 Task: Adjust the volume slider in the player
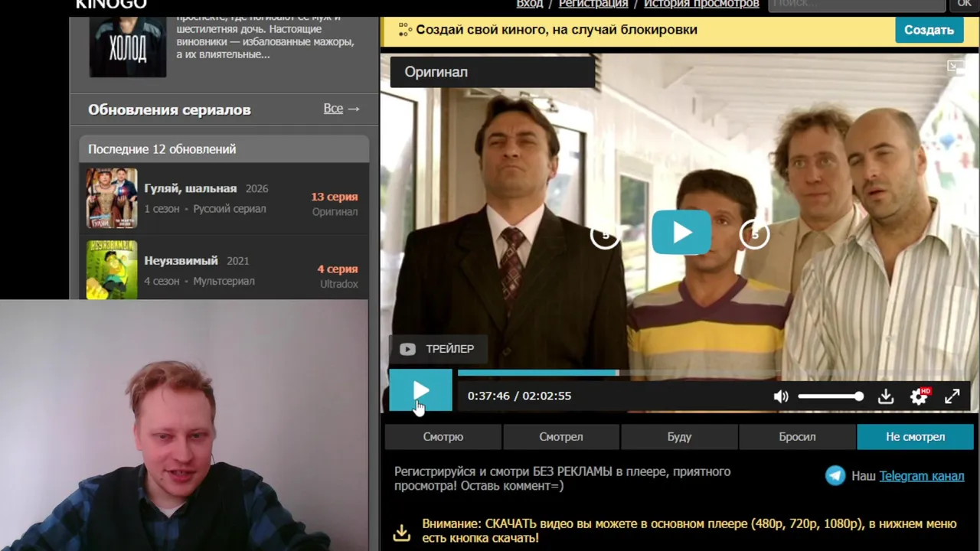coord(831,396)
